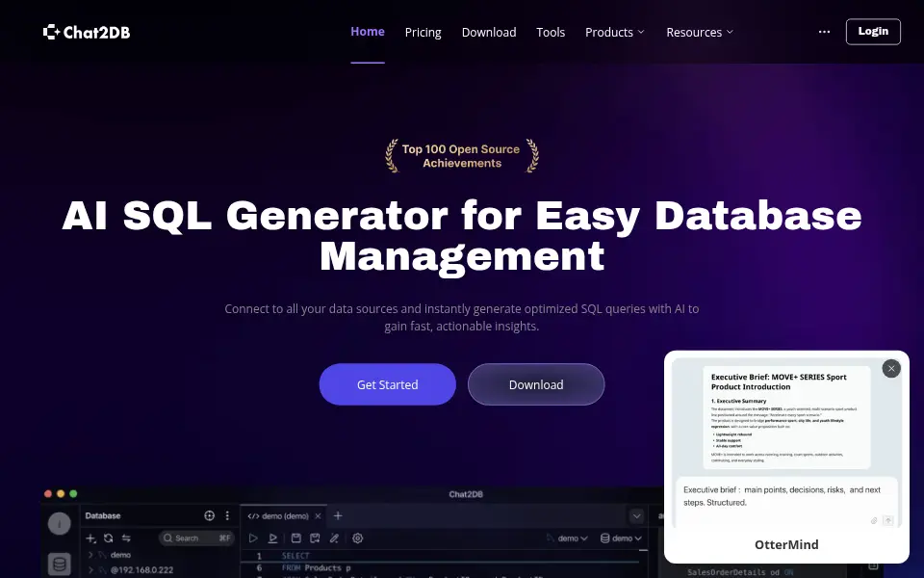Viewport: 924px width, 578px height.
Task: Click the run query play icon
Action: coord(253,538)
